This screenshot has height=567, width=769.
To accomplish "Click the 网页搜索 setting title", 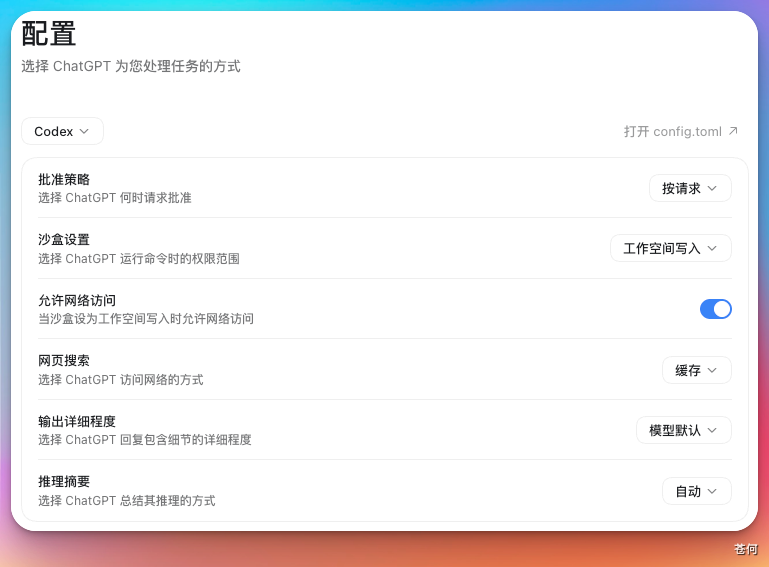I will (x=64, y=361).
